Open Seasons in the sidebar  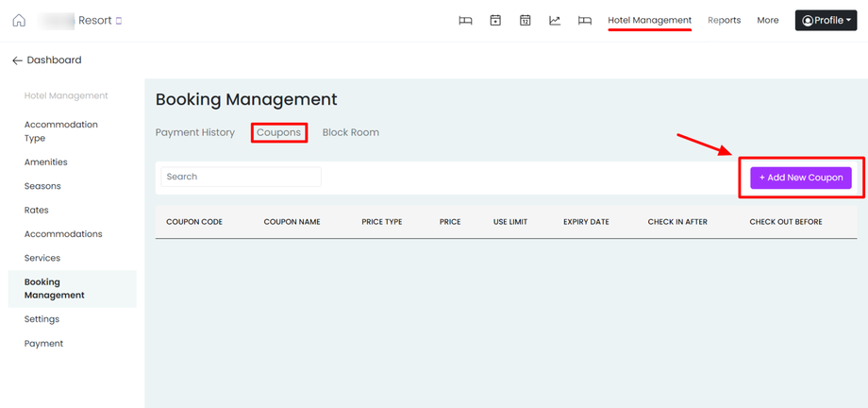(x=42, y=186)
